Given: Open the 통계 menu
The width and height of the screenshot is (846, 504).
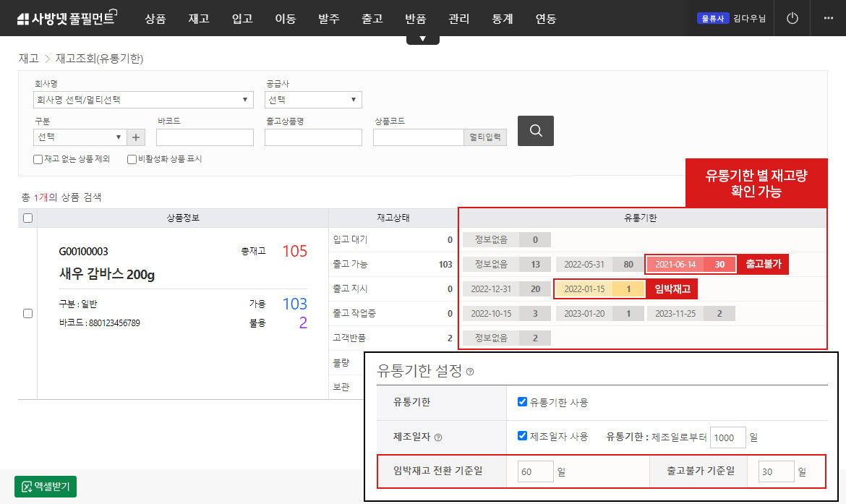Looking at the screenshot, I should (x=502, y=19).
